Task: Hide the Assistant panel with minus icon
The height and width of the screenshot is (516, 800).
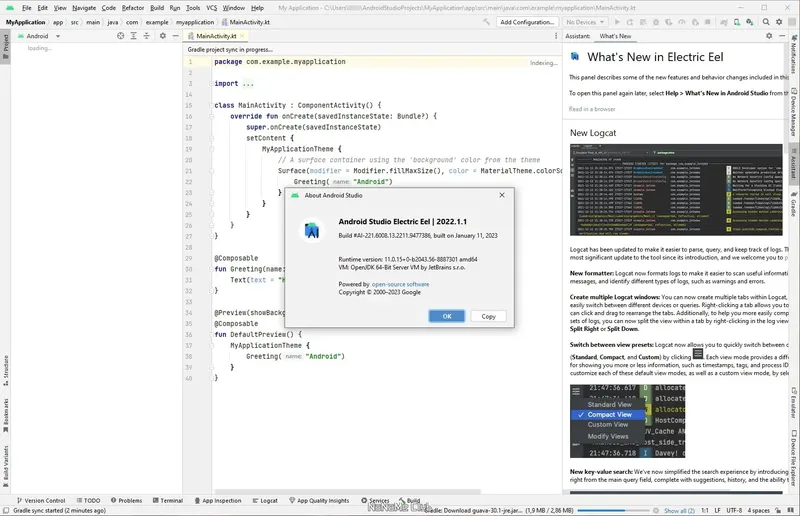Action: pyautogui.click(x=782, y=36)
